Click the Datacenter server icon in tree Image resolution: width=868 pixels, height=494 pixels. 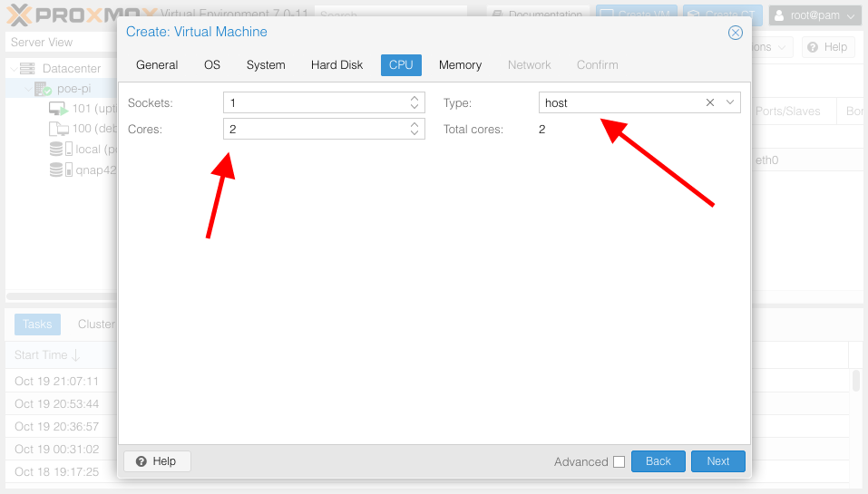(x=27, y=69)
